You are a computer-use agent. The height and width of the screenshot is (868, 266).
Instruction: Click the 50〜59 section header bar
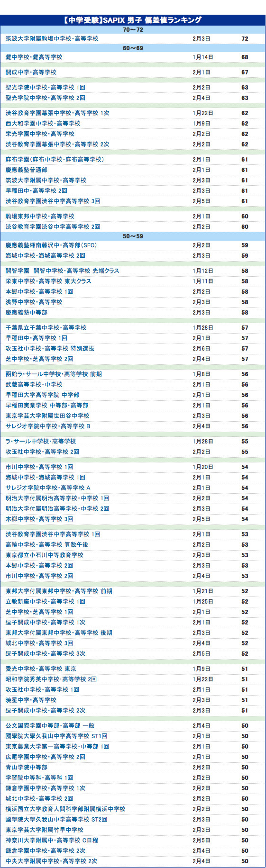coord(133,236)
